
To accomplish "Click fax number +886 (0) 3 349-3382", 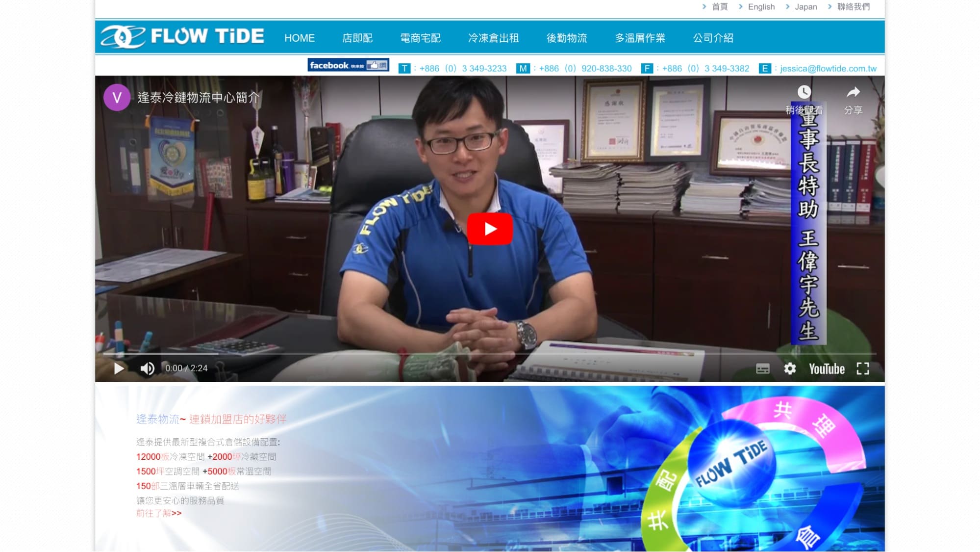I will coord(705,68).
